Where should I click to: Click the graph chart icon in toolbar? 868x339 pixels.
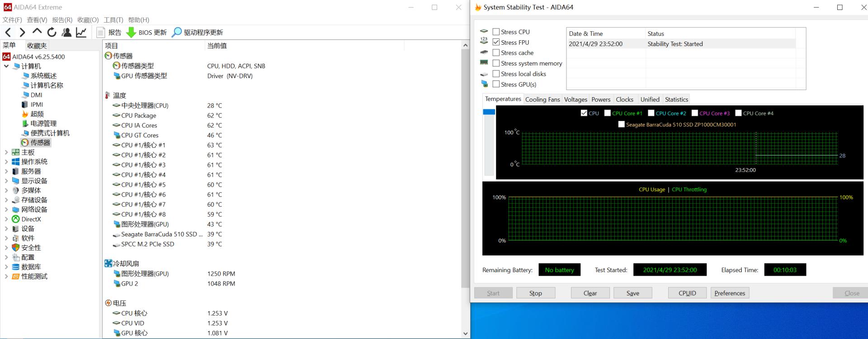tap(81, 32)
